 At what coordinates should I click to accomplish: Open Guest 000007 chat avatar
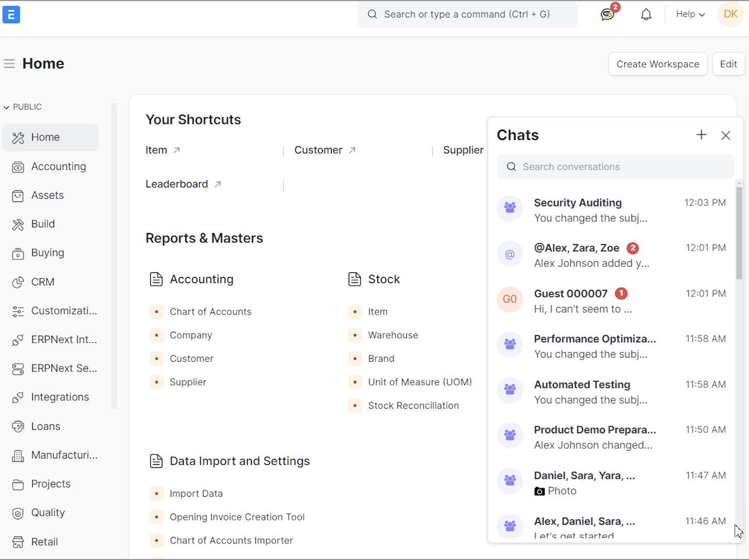click(x=510, y=299)
